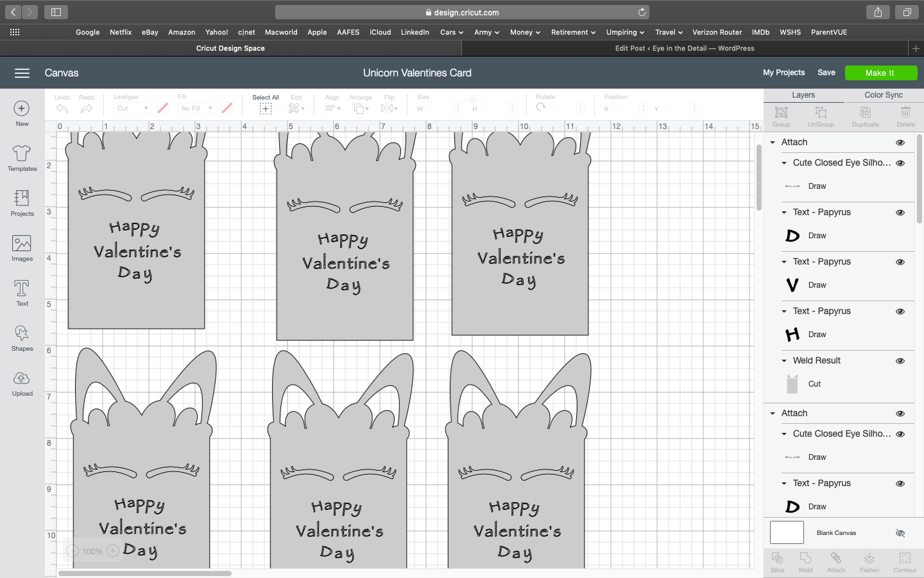This screenshot has width=924, height=578.
Task: Click Select All in toolbar
Action: (x=265, y=105)
